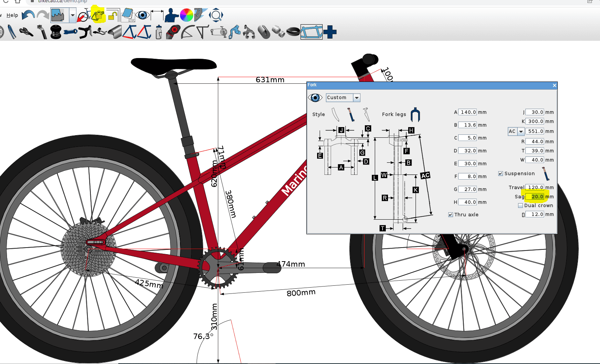Open the color wheel palette

coord(186,15)
